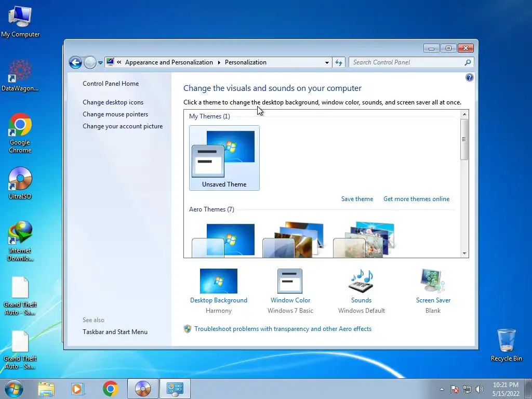This screenshot has width=532, height=399.
Task: Open Troubleshoot problems with transparency link
Action: pyautogui.click(x=283, y=329)
